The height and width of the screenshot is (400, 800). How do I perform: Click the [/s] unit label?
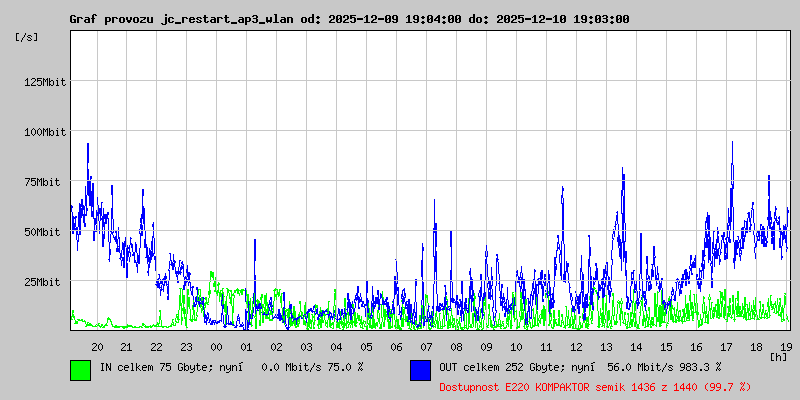28,37
